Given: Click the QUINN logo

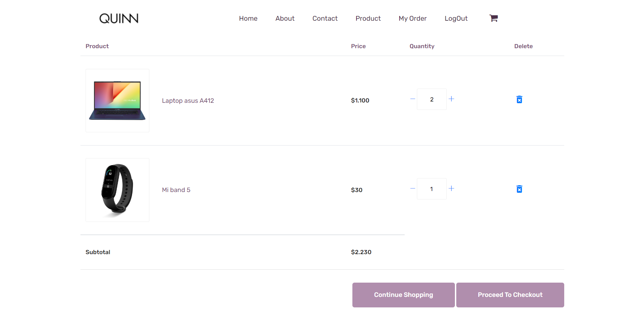Looking at the screenshot, I should coord(118,18).
